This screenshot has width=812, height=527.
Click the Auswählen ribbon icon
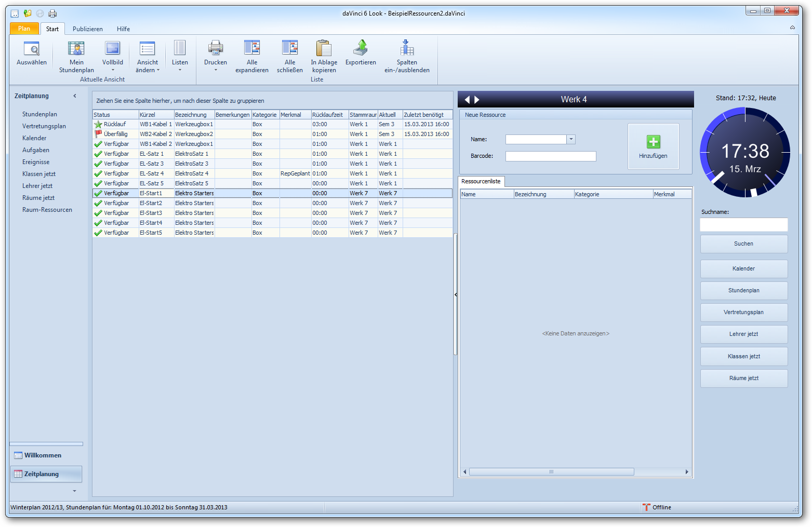tap(32, 49)
